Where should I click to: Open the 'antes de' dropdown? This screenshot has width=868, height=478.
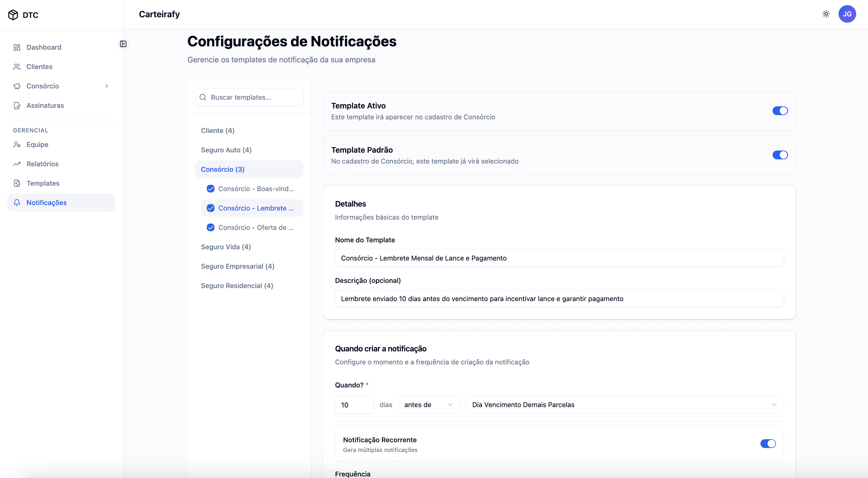[429, 404]
